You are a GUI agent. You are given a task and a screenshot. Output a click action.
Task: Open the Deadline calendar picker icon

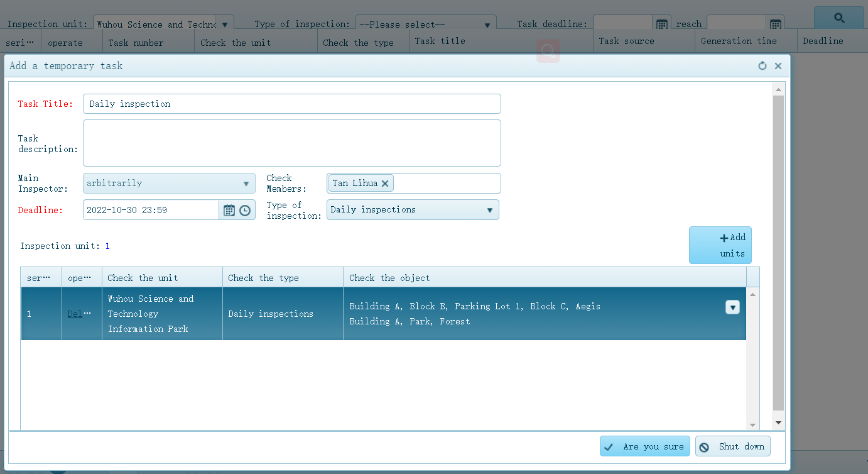229,210
